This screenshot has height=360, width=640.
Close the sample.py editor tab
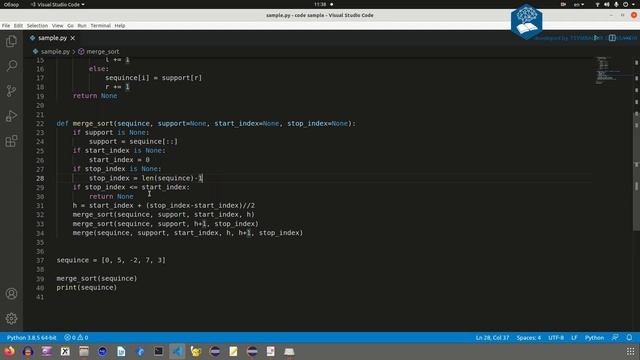pos(73,38)
